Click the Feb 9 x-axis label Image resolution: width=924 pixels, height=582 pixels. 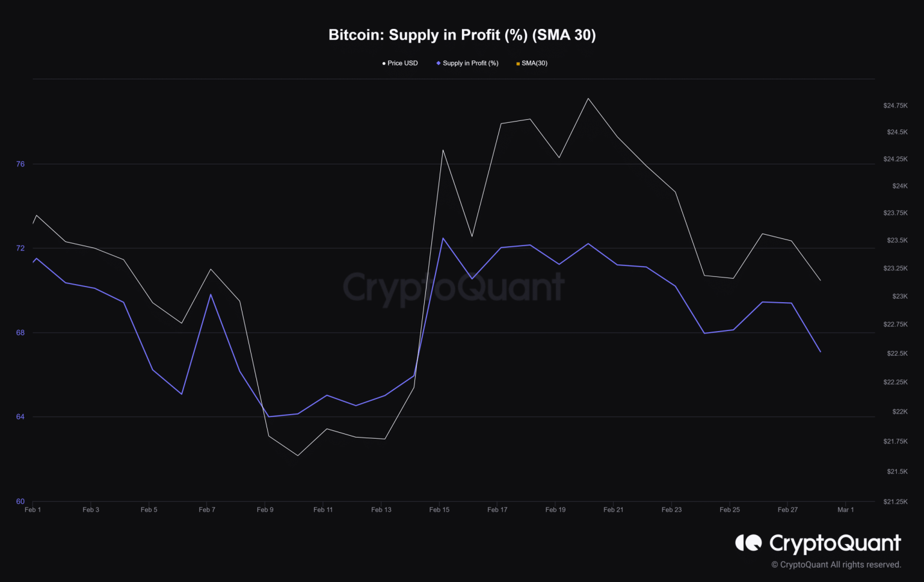(265, 510)
